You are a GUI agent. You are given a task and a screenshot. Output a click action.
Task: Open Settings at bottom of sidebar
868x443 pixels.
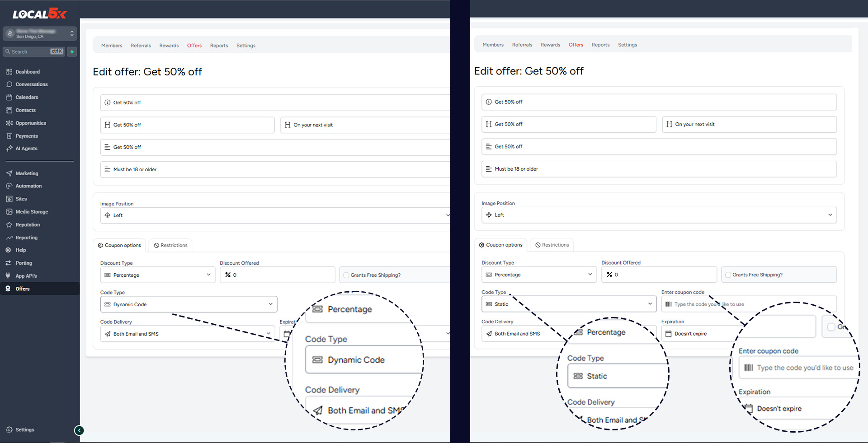click(x=24, y=430)
